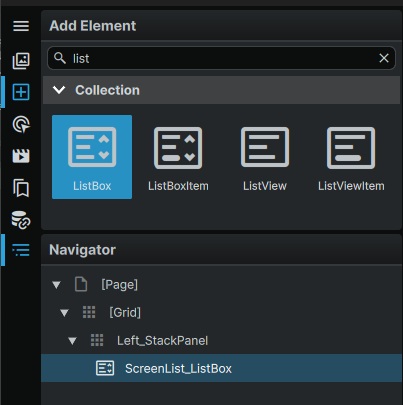Collapse the Collection section chevron
Screen dimensions: 403x405
pos(59,90)
